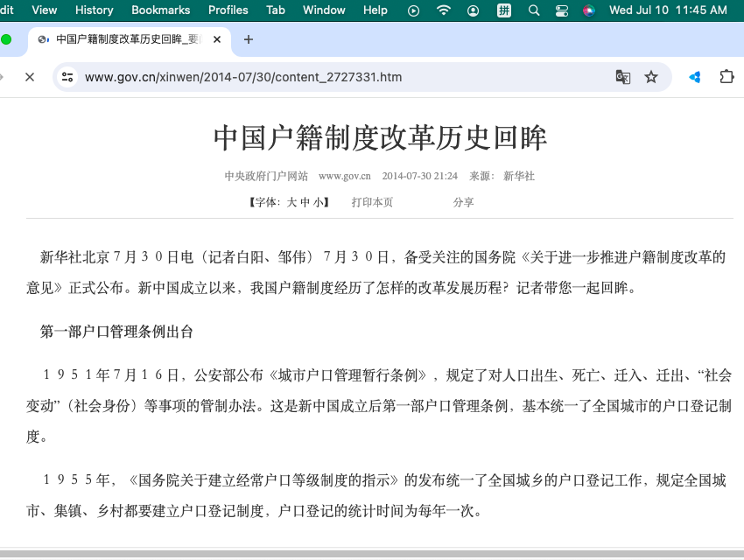
Task: Open the Bookmarks menu
Action: point(160,10)
